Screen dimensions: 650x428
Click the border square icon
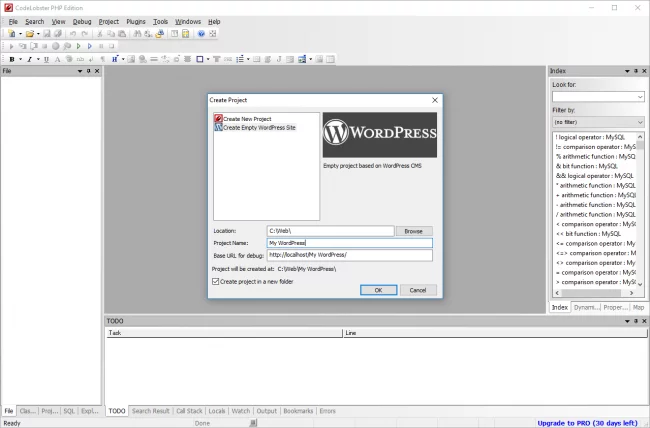[x=200, y=59]
